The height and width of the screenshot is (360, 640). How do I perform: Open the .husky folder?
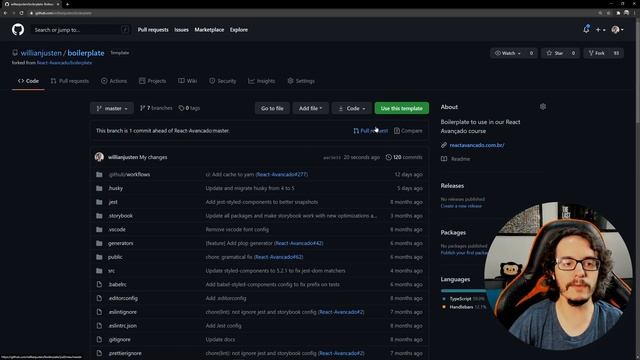(116, 188)
